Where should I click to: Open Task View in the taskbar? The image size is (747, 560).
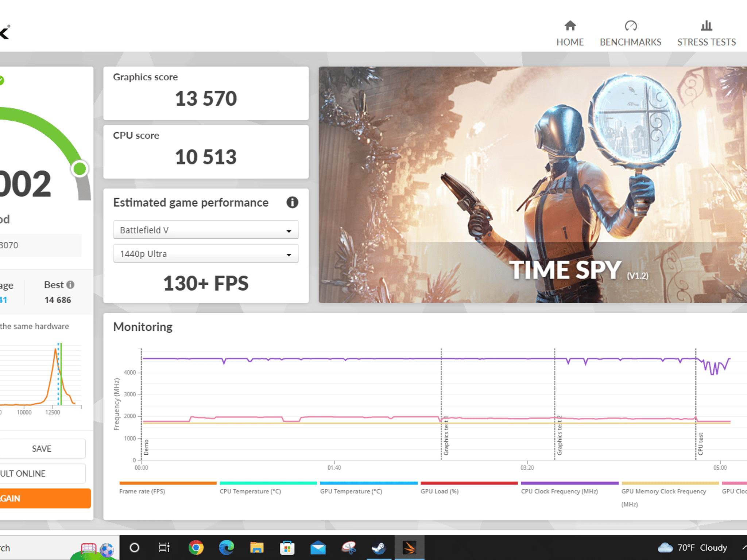click(165, 548)
